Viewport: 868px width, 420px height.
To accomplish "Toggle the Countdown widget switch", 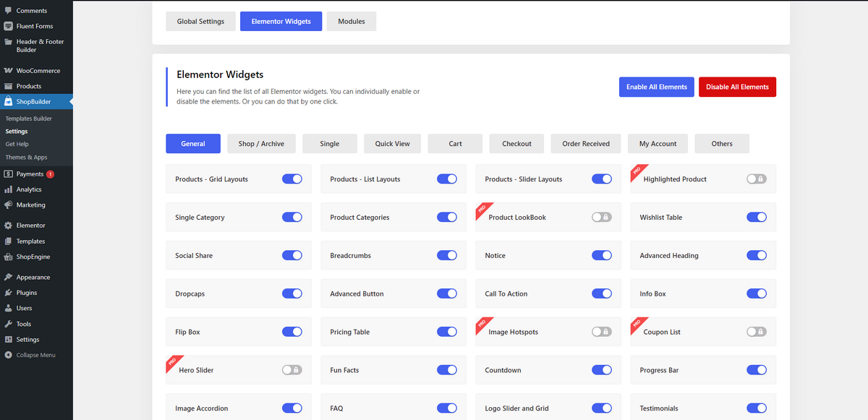I will [x=602, y=370].
